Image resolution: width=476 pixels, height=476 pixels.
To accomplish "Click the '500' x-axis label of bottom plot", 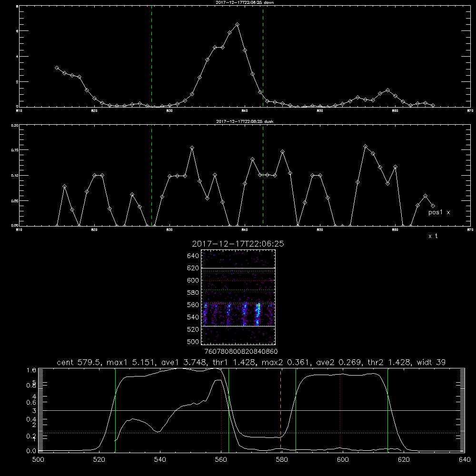I will click(x=38, y=459).
